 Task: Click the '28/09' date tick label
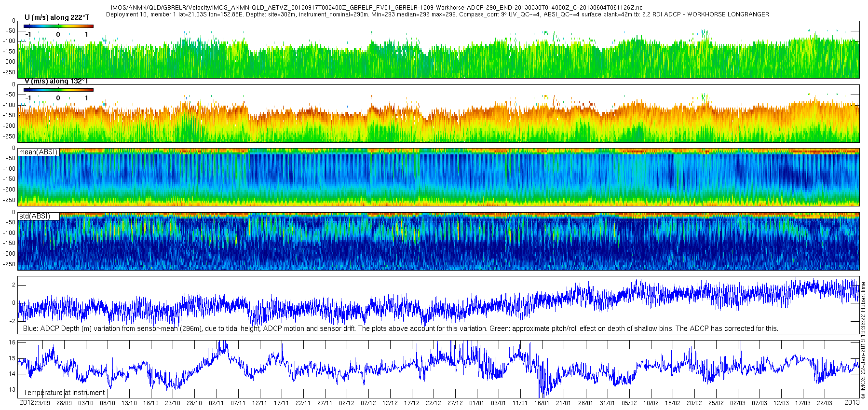coord(64,403)
